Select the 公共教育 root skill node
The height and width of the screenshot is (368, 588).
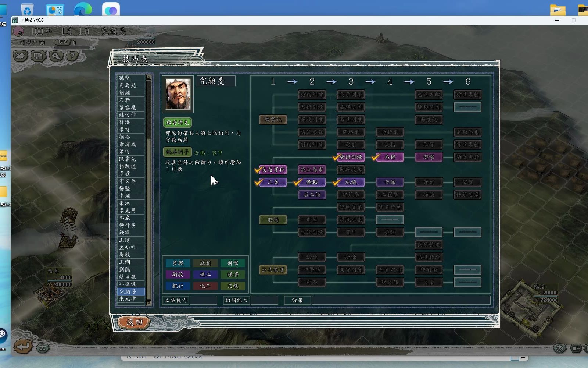click(273, 270)
